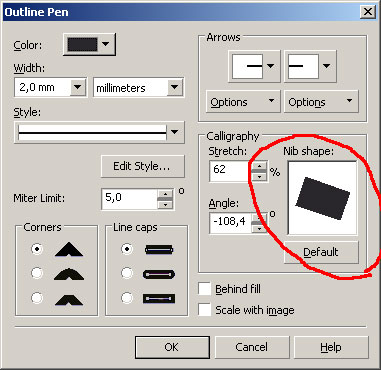Viewport: 381px width, 370px height.
Task: Choose the rounded corners radio button
Action: click(x=37, y=273)
